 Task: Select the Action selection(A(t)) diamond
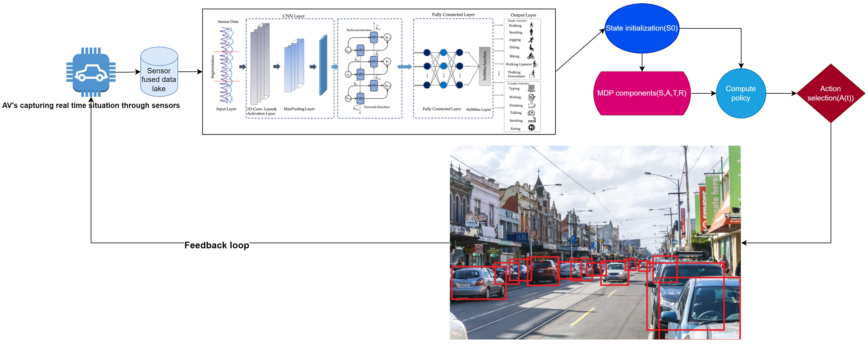pos(830,93)
